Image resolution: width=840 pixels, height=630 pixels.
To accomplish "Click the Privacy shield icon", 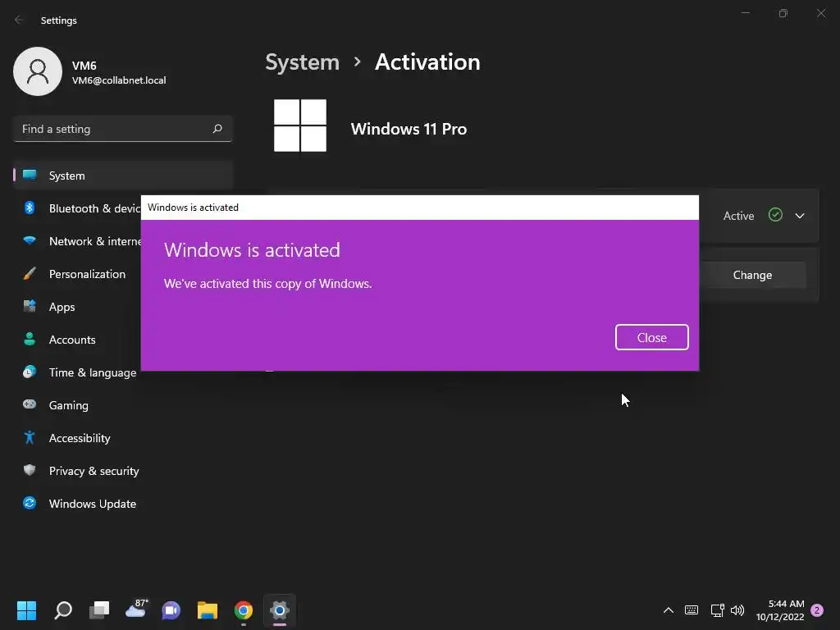I will tap(30, 470).
